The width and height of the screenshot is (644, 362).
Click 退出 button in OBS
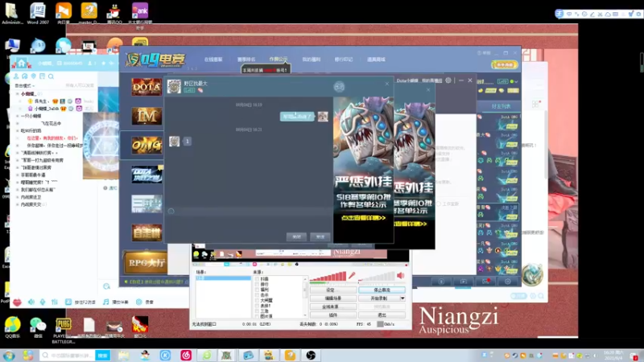(382, 315)
